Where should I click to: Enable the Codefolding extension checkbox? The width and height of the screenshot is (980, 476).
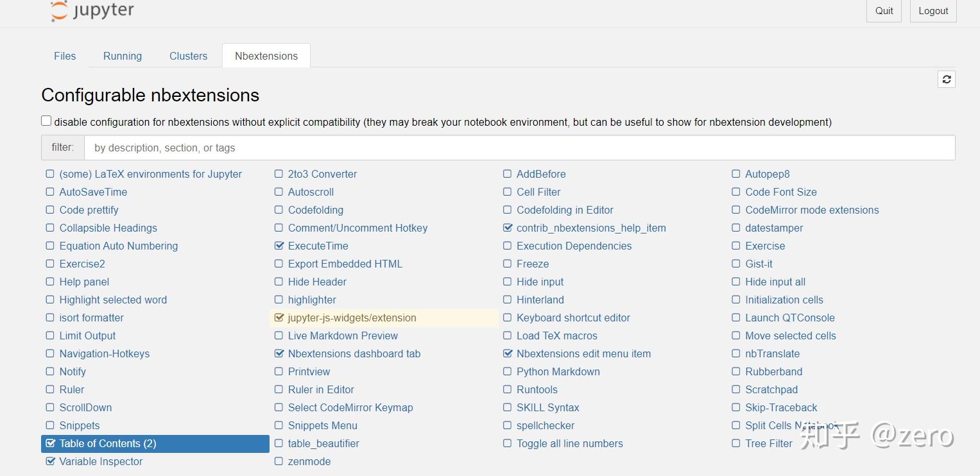tap(279, 210)
